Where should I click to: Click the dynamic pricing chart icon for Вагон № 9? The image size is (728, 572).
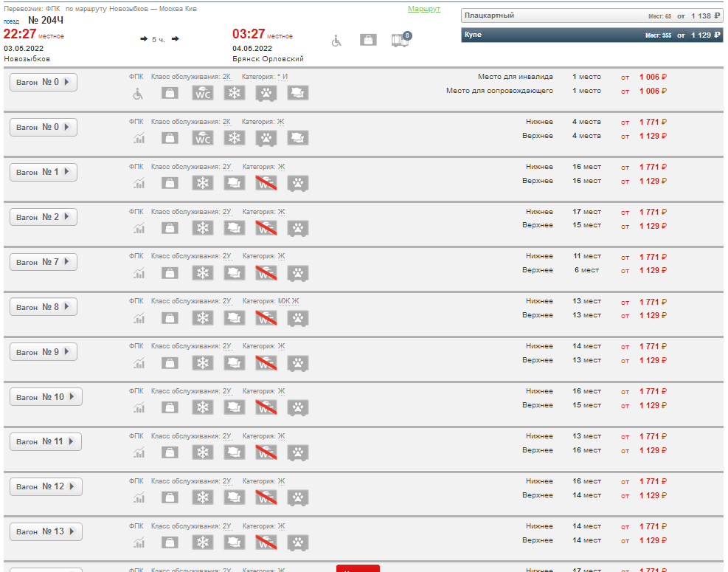pos(138,363)
